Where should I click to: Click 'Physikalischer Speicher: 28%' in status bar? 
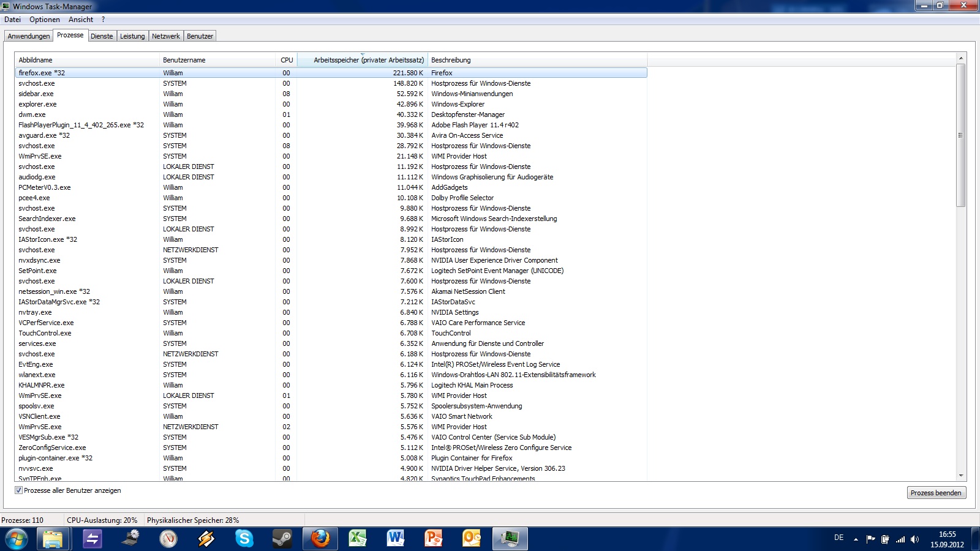point(193,520)
